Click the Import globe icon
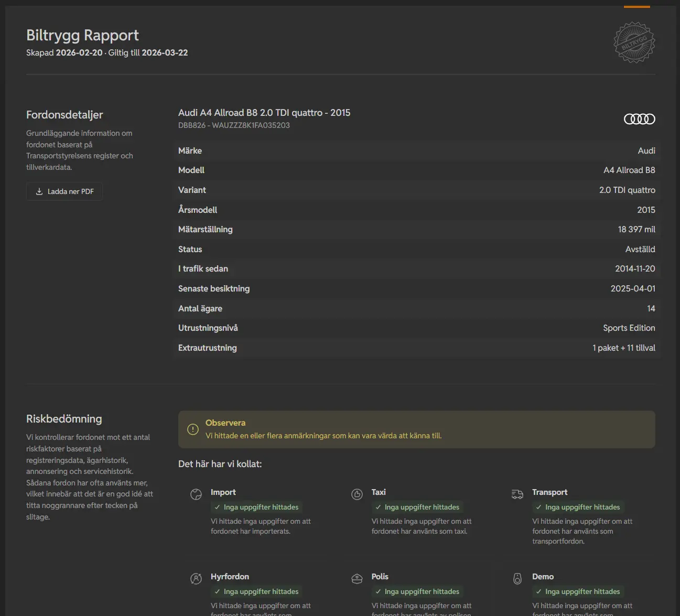 coord(196,494)
